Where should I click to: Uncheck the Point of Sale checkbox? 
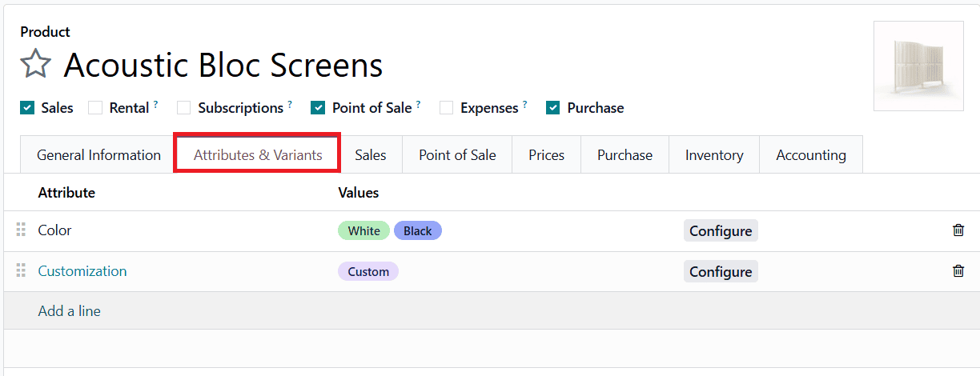coord(318,108)
